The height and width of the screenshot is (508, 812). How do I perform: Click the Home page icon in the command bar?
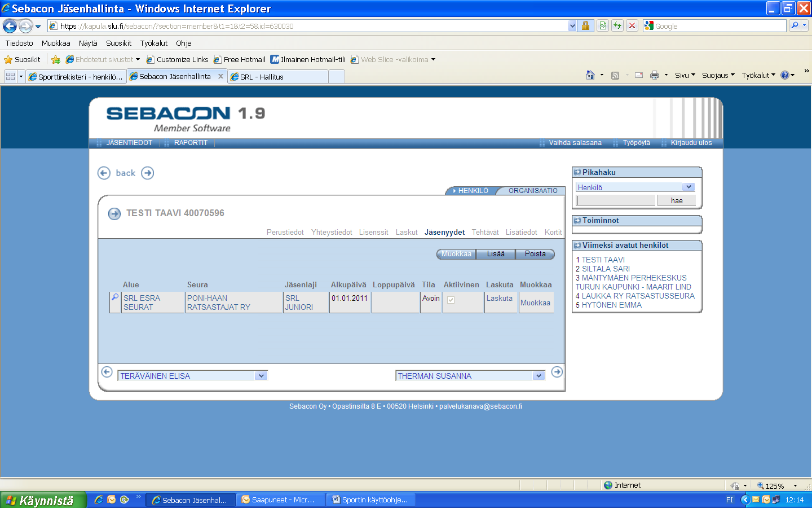point(590,75)
